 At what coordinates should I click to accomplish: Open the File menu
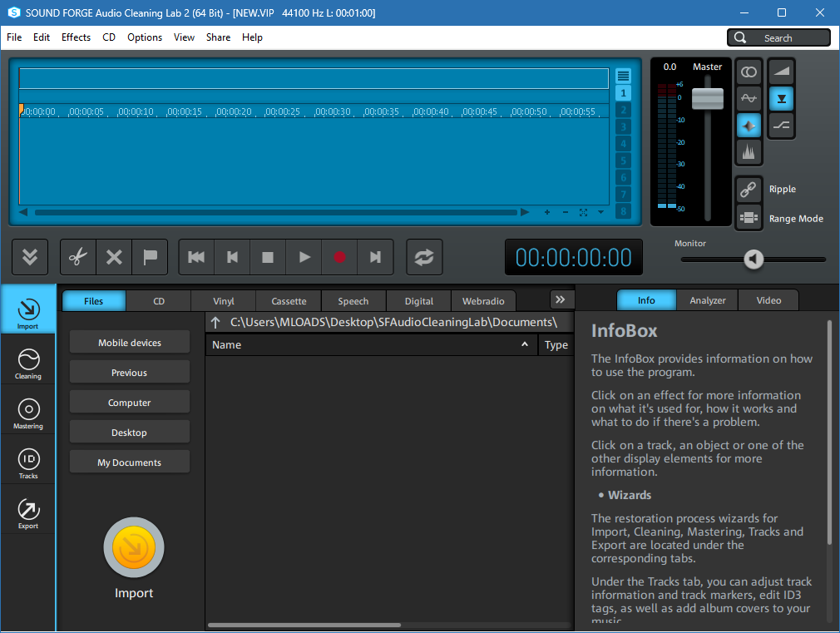tap(14, 37)
